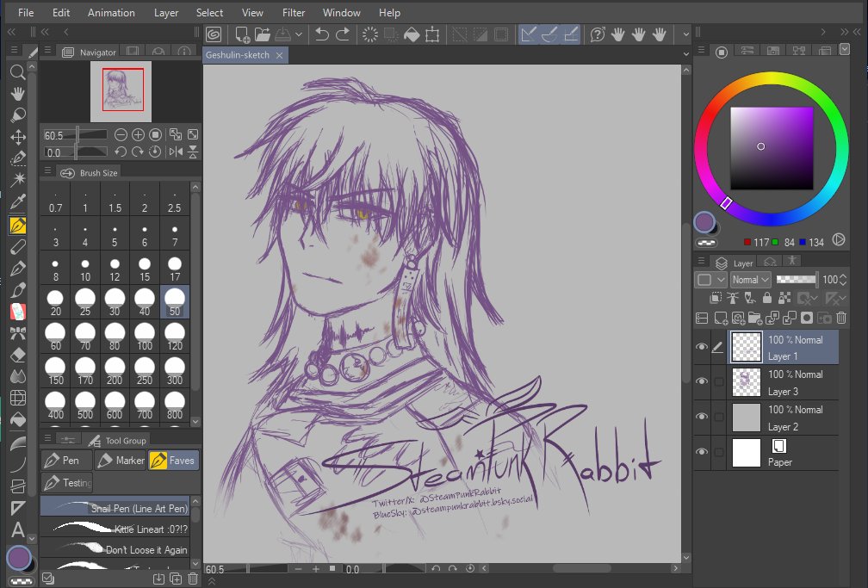Toggle the checkbox beside Layer 3
This screenshot has width=868, height=588.
[718, 381]
